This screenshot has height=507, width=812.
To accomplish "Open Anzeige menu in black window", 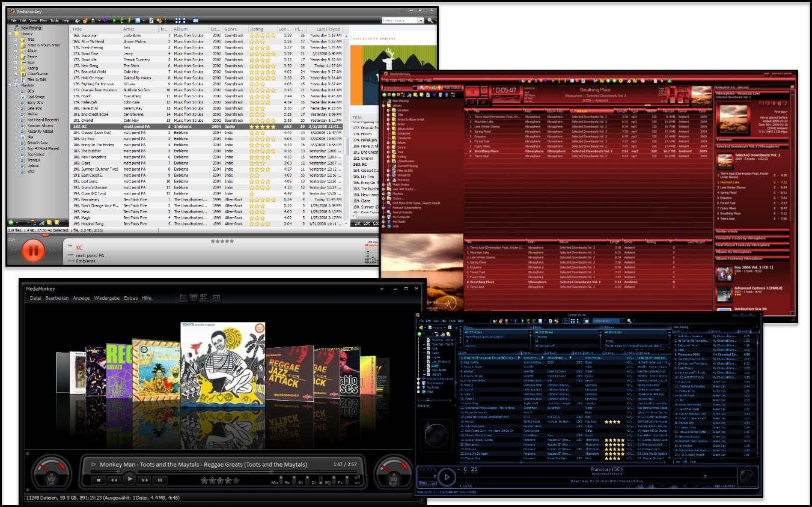I will tap(81, 298).
